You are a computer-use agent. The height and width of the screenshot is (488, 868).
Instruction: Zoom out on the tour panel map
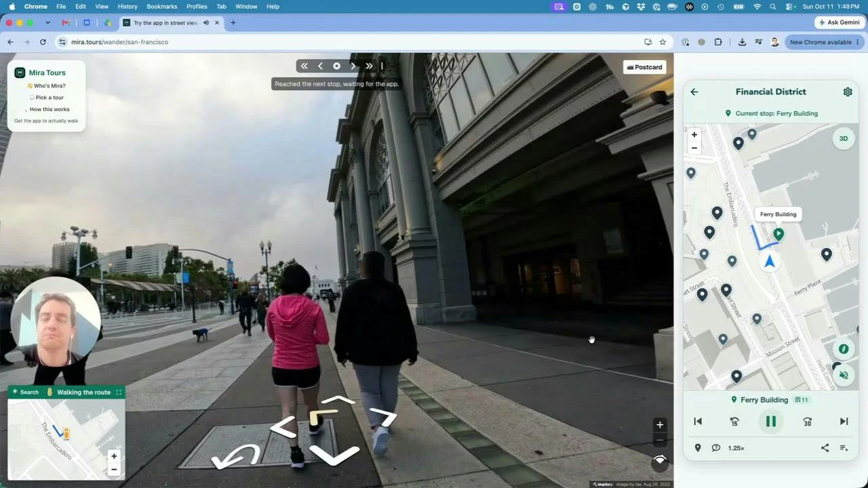(694, 148)
